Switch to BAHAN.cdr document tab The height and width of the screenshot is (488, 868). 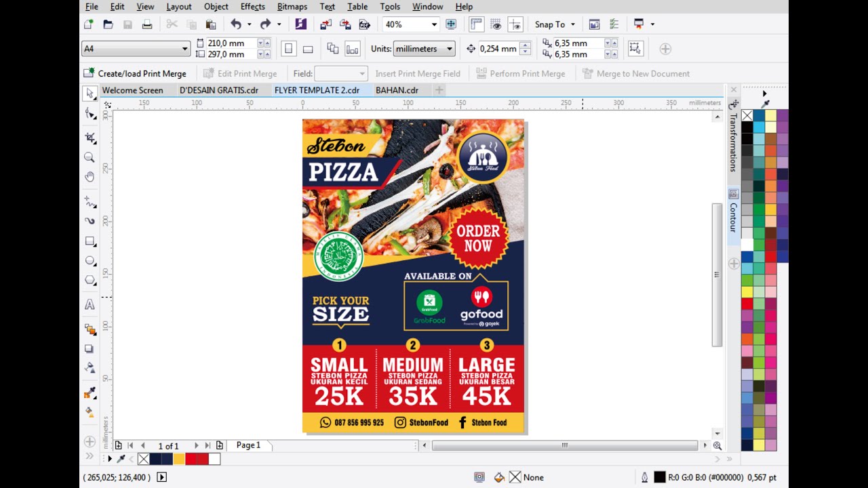coord(397,90)
